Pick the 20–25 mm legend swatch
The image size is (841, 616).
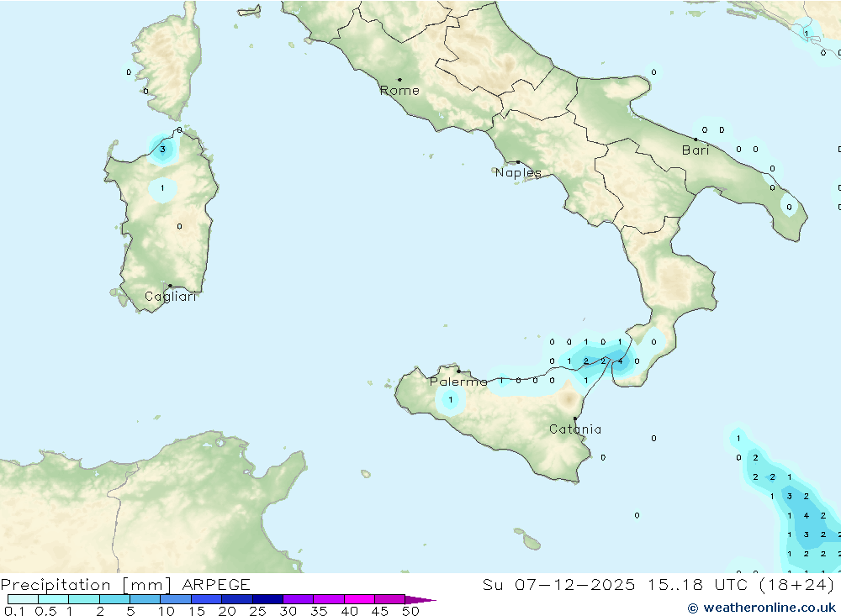click(x=237, y=599)
